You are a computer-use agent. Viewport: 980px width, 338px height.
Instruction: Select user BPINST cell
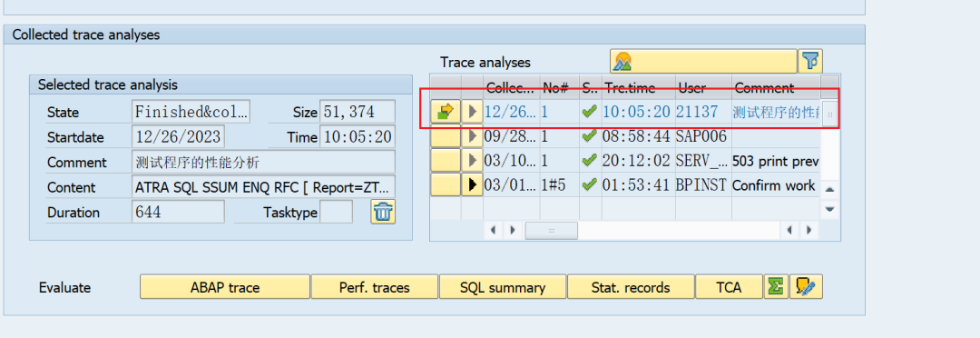click(x=703, y=184)
